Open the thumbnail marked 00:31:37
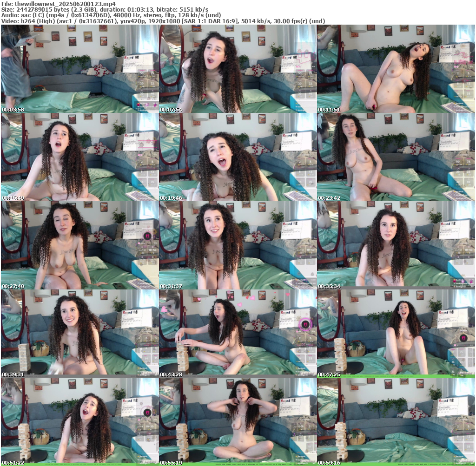 [238, 245]
